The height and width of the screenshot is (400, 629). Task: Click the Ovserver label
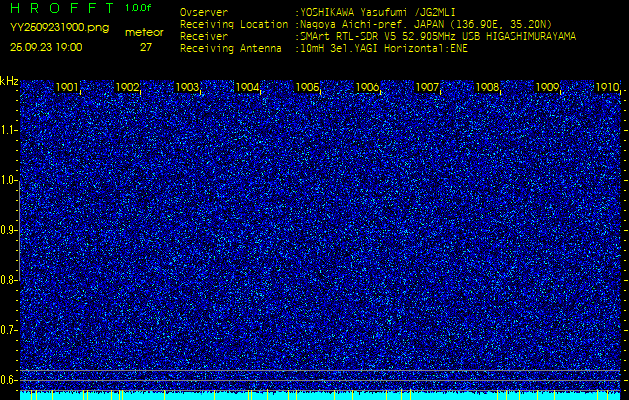(204, 13)
